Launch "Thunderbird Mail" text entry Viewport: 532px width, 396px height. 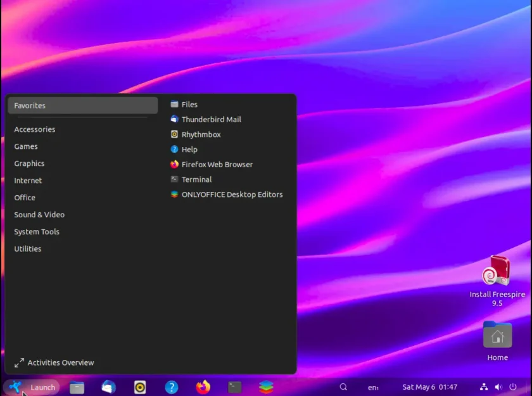tap(212, 120)
